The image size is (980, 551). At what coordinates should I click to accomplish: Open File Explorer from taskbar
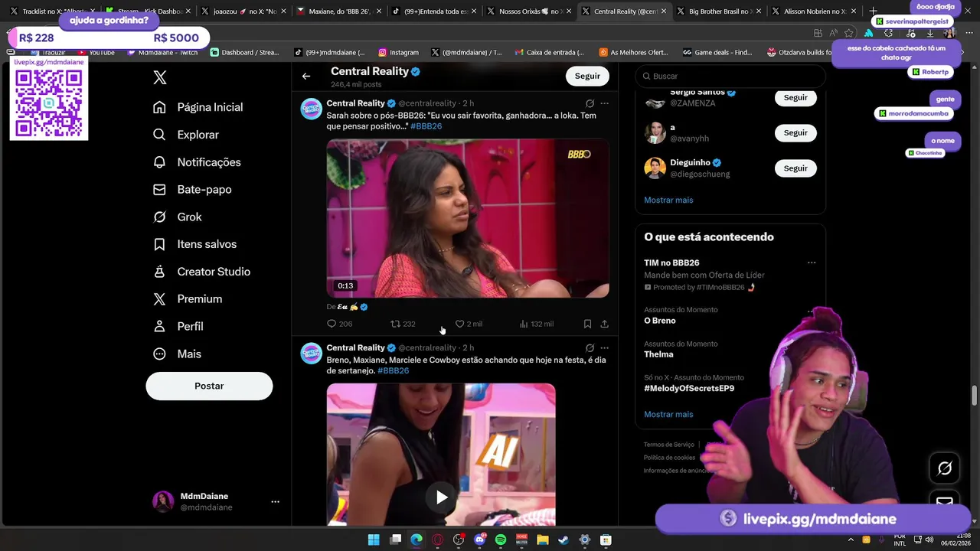(x=543, y=540)
